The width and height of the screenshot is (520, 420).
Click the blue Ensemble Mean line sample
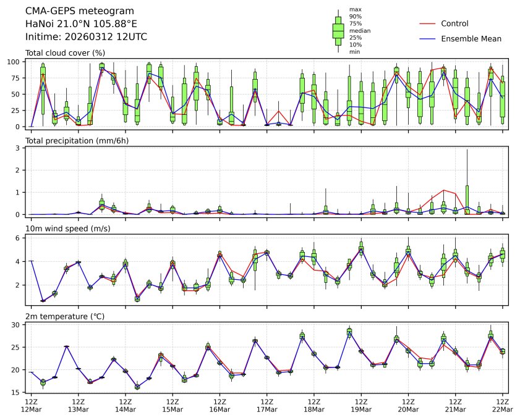coord(427,38)
